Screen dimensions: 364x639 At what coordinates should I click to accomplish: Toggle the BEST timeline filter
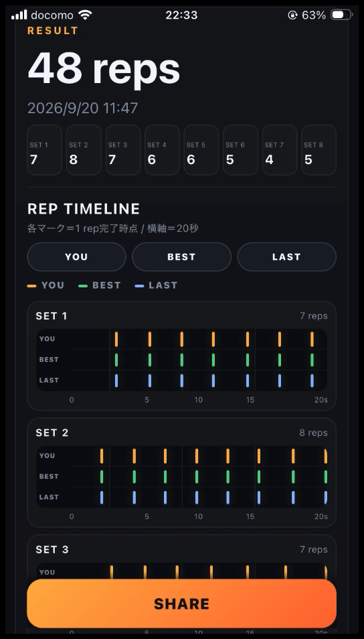(x=181, y=257)
